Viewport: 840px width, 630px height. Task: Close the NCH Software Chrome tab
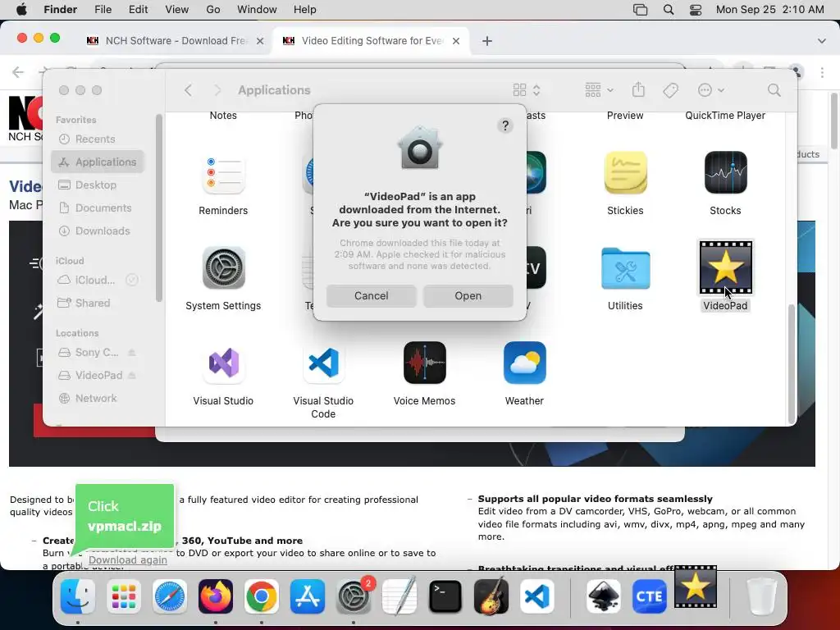pyautogui.click(x=260, y=41)
